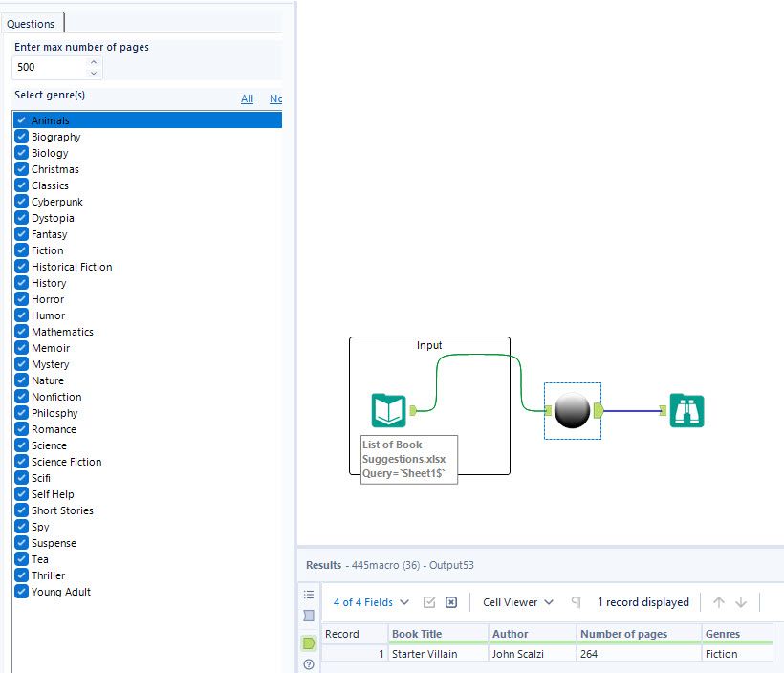Uncheck the Science Fiction genre checkbox
Viewport: 784px width, 673px height.
22,462
